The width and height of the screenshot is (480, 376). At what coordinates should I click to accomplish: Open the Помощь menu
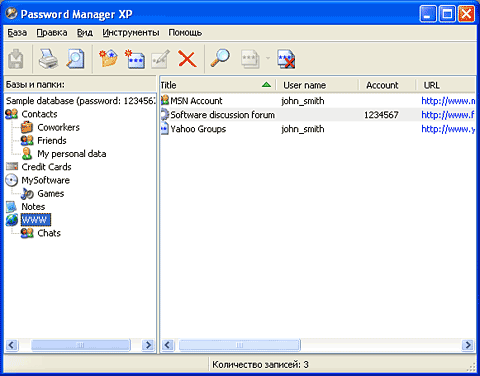click(185, 33)
